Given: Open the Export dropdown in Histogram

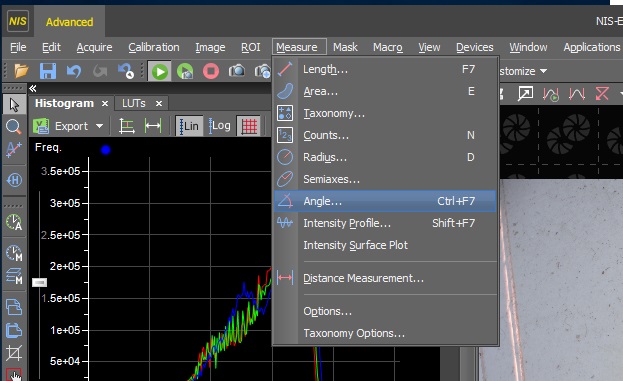Looking at the screenshot, I should pyautogui.click(x=99, y=126).
